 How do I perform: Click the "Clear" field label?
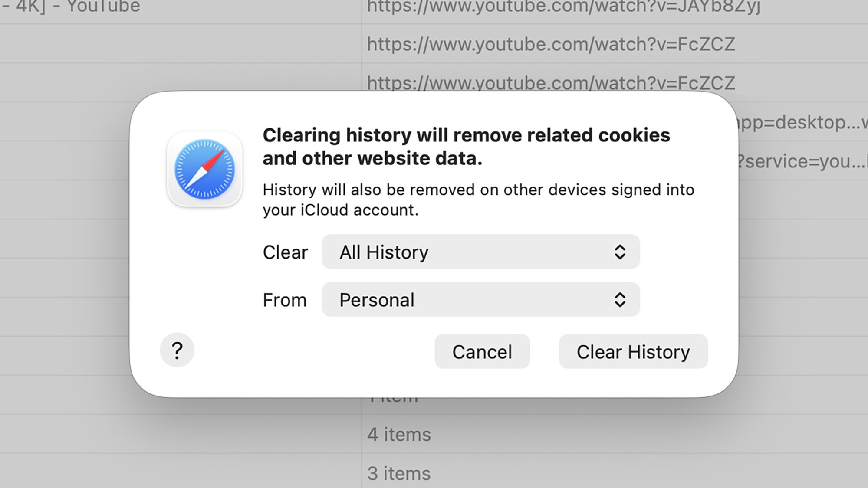285,252
